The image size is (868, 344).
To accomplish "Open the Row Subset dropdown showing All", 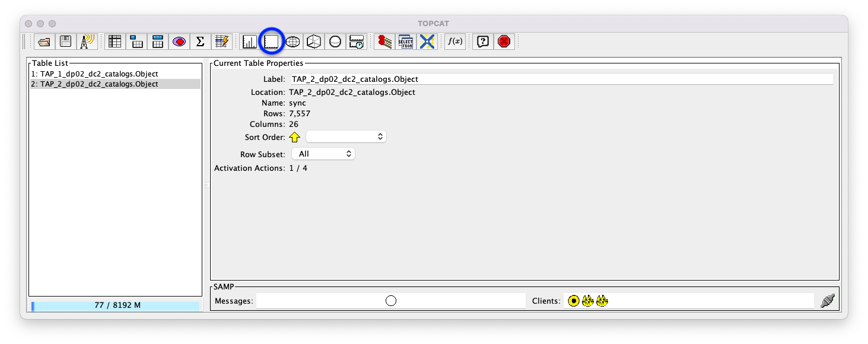I will [323, 153].
